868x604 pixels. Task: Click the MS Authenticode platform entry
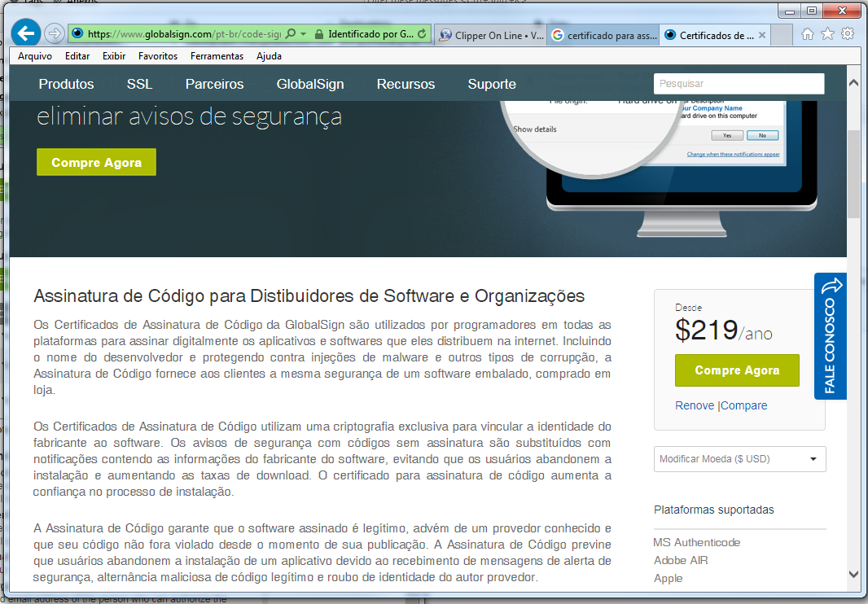click(x=696, y=543)
